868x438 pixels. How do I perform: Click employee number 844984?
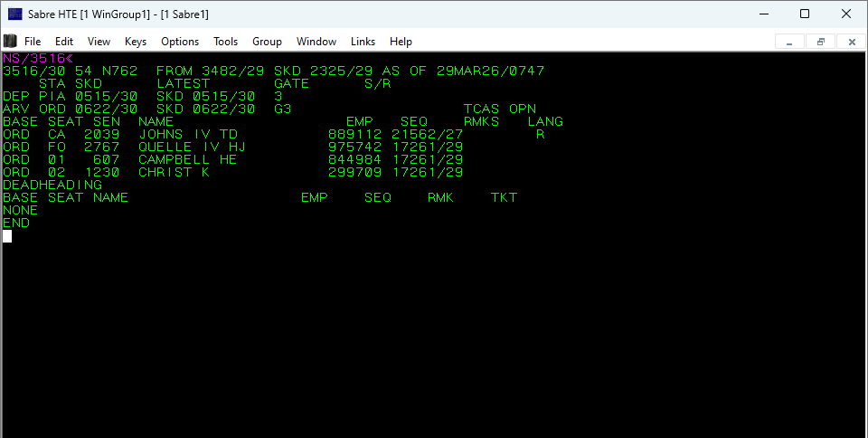(x=354, y=160)
